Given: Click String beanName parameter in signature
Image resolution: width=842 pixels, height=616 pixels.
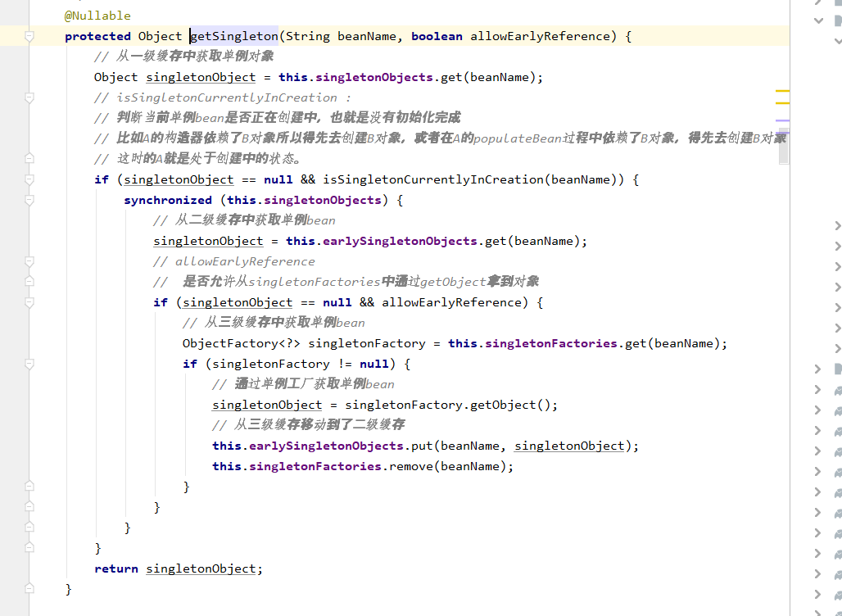Looking at the screenshot, I should (x=341, y=36).
